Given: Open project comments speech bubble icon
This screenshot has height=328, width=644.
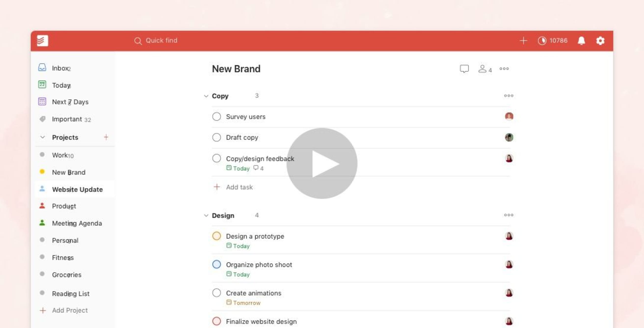Looking at the screenshot, I should pyautogui.click(x=464, y=69).
